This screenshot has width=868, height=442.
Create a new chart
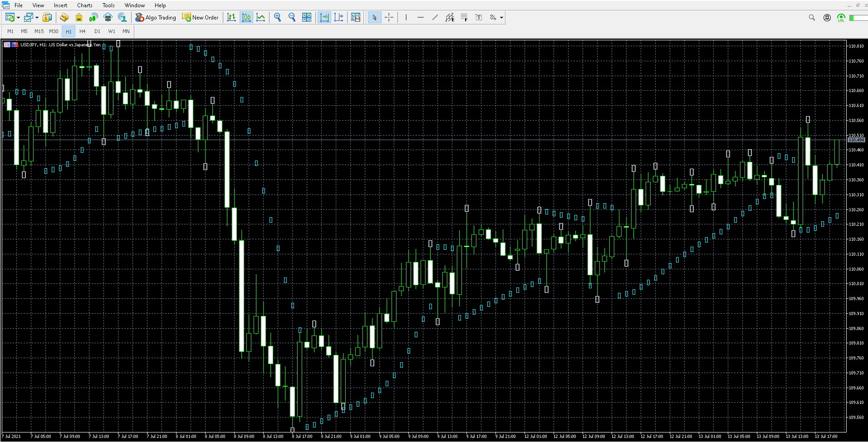[10, 17]
